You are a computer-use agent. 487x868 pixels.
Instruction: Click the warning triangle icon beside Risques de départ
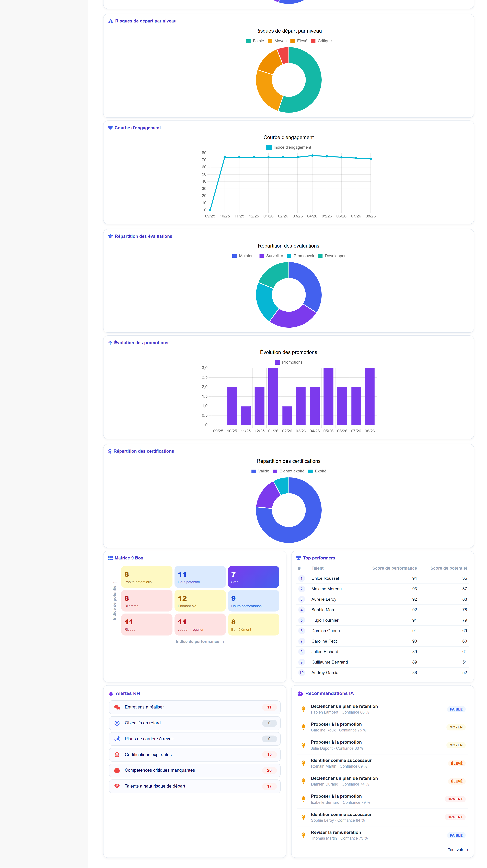click(x=111, y=21)
